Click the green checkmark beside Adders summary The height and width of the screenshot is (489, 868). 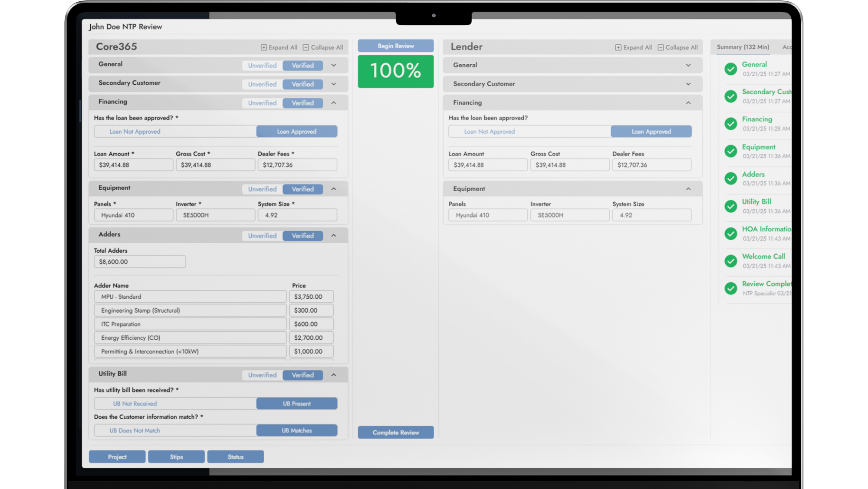coord(731,178)
